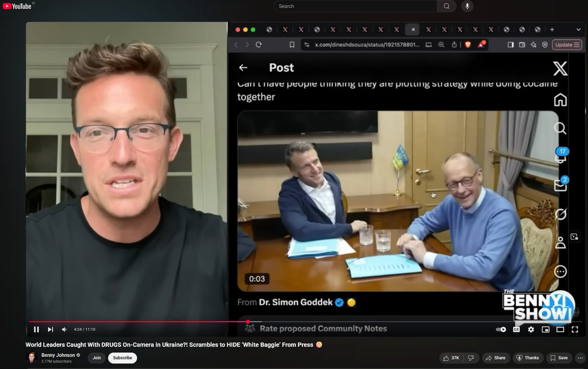The width and height of the screenshot is (588, 369).
Task: Open player settings gear
Action: (531, 329)
